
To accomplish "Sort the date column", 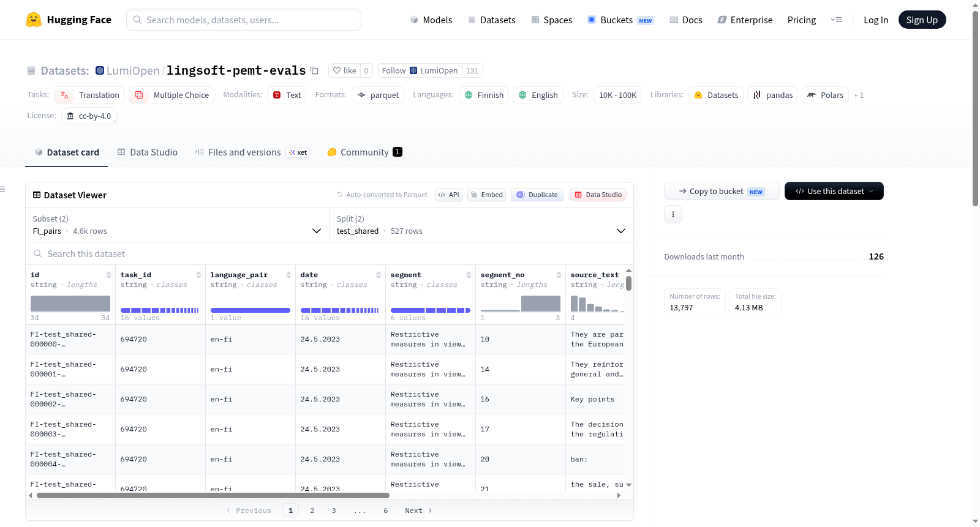I will click(x=379, y=275).
